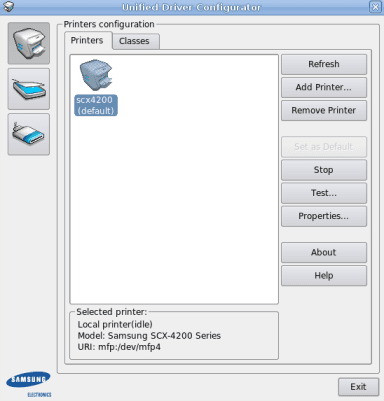Viewport: 384px width, 401px height.
Task: Select the scx4200 printer icon
Action: pyautogui.click(x=96, y=75)
